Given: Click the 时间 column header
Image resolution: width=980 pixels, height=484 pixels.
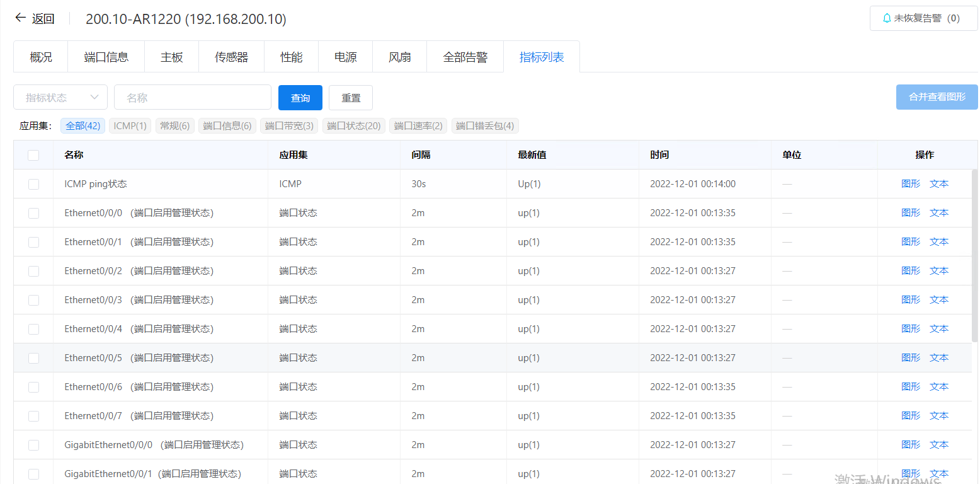Looking at the screenshot, I should [659, 155].
